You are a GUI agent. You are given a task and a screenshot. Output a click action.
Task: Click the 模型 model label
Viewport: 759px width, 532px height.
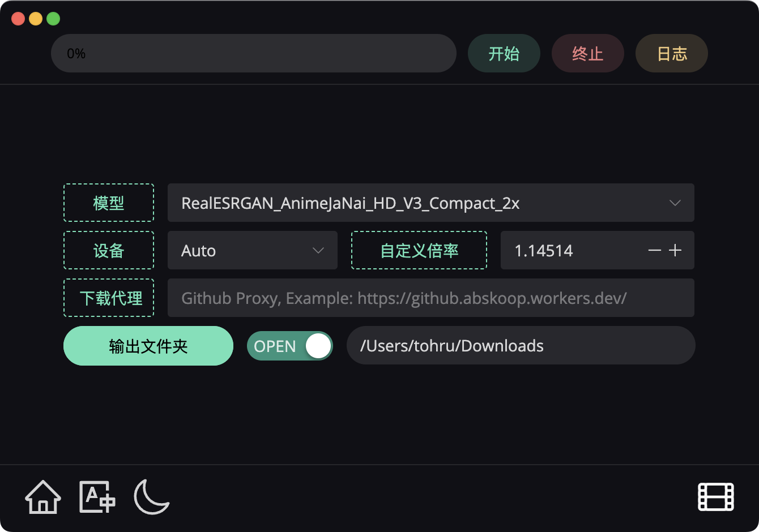click(109, 203)
